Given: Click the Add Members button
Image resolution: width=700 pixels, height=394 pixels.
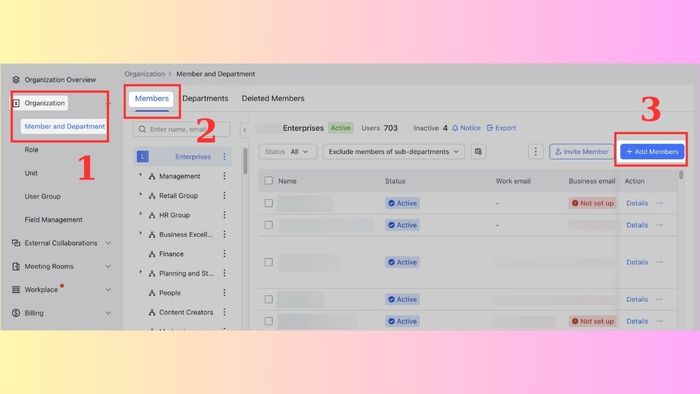Looking at the screenshot, I should coord(652,152).
